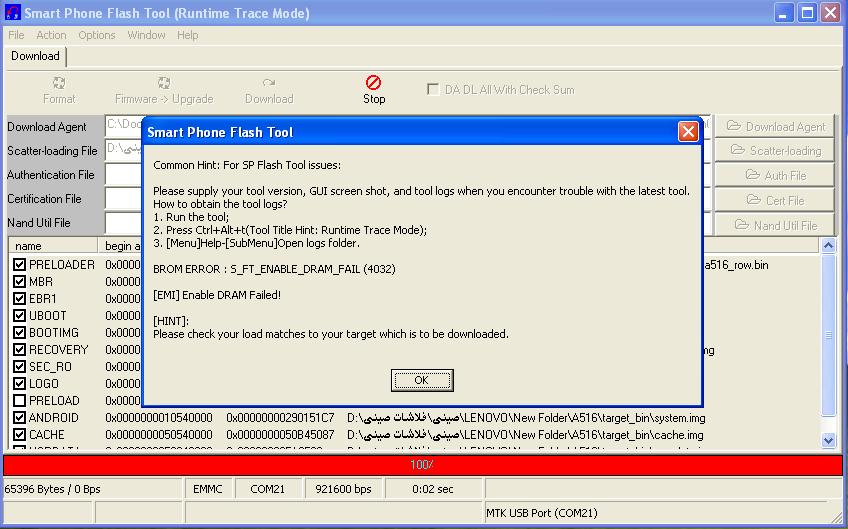Open the Options menu

[x=97, y=35]
